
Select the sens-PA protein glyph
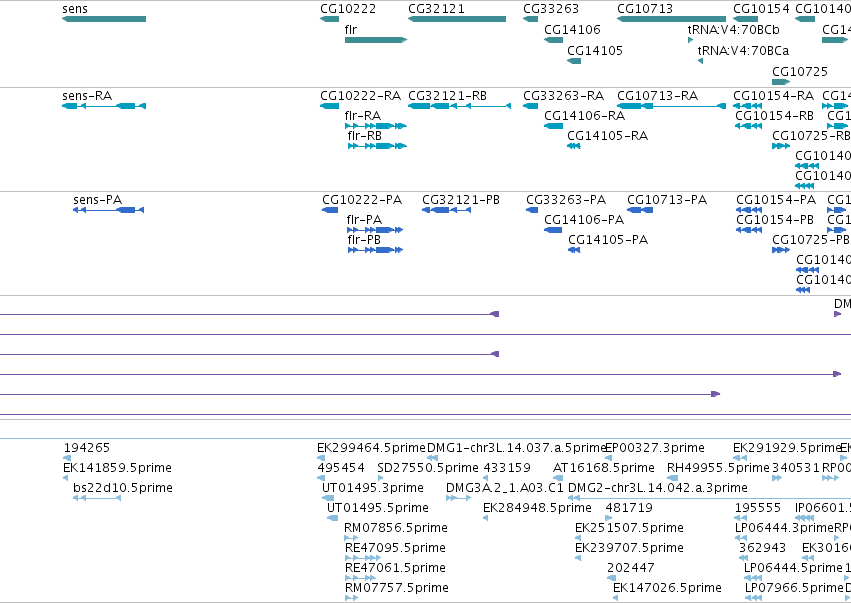coord(109,210)
